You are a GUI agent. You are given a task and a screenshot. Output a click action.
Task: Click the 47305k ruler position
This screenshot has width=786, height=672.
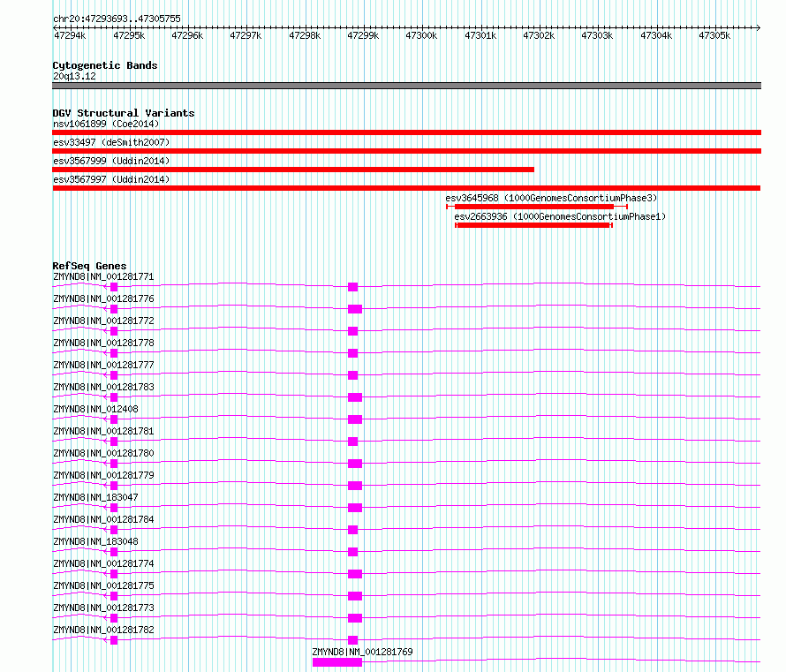[x=714, y=35]
